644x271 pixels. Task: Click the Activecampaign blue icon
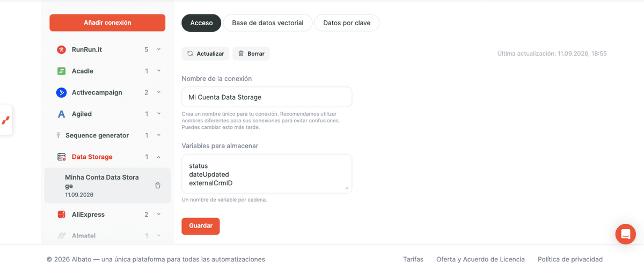(x=61, y=92)
